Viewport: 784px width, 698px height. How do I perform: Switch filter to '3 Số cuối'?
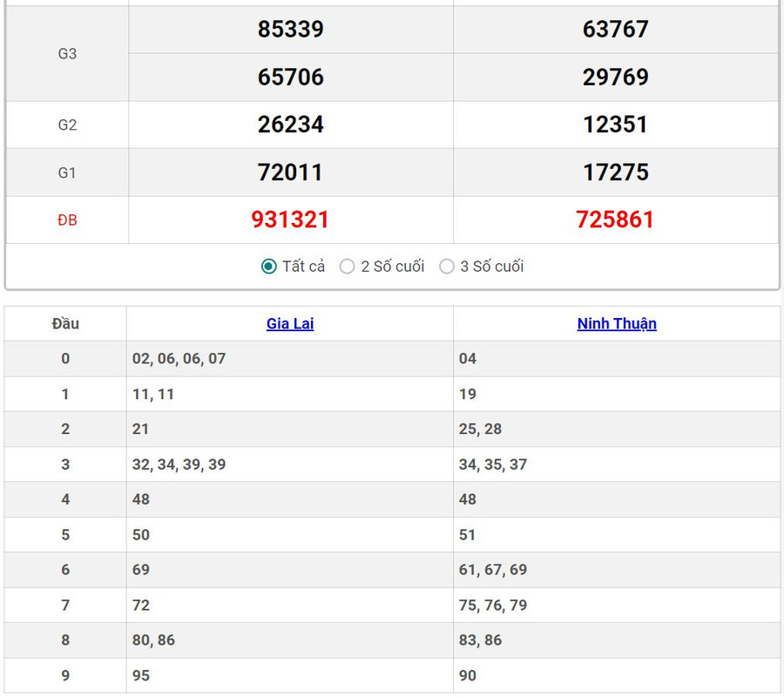[447, 267]
